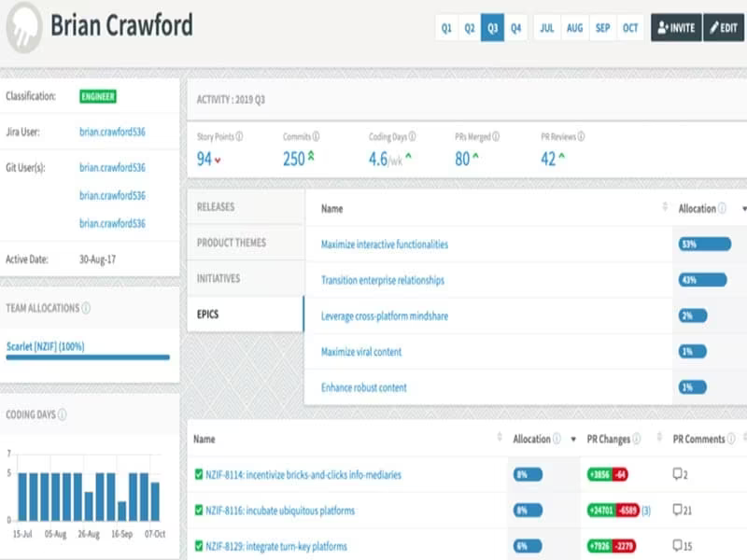Click the 53% allocation progress bar
This screenshot has width=747, height=560.
point(705,245)
